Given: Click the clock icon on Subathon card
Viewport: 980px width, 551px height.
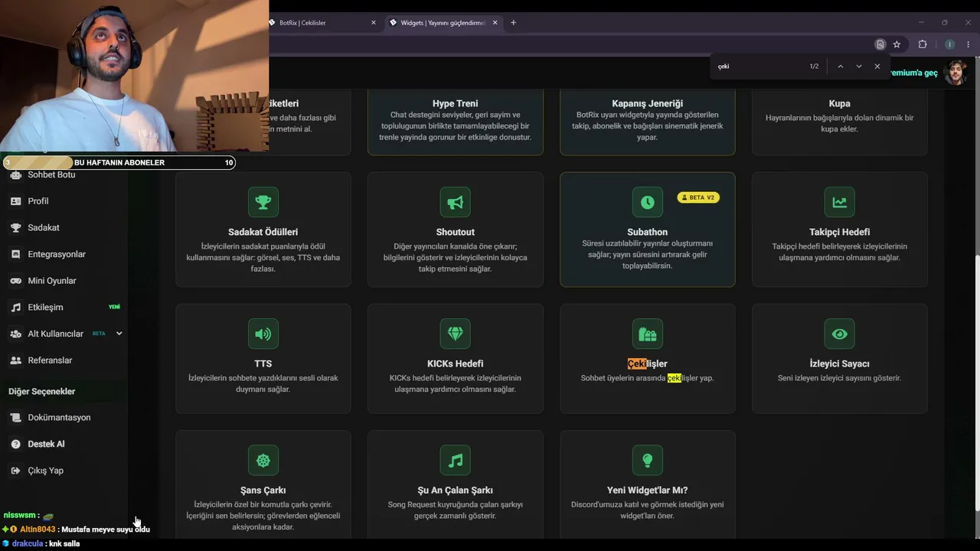Looking at the screenshot, I should [x=648, y=202].
